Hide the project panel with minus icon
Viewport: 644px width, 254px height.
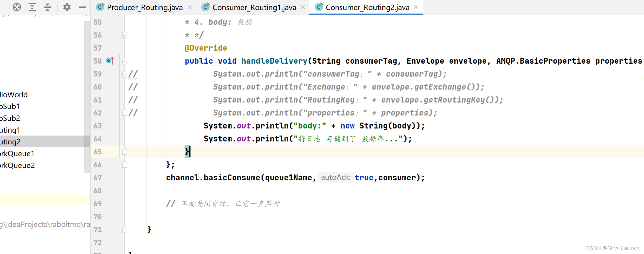[82, 7]
